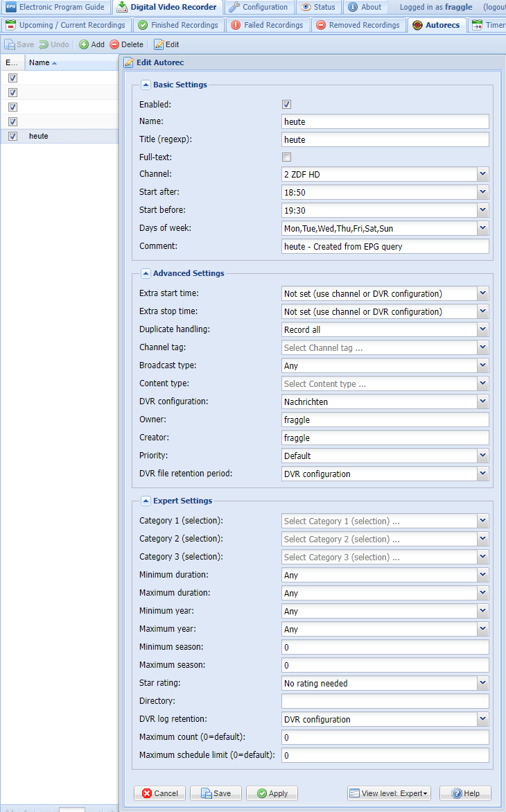Open Category 3 (selection) dropdown

(482, 558)
